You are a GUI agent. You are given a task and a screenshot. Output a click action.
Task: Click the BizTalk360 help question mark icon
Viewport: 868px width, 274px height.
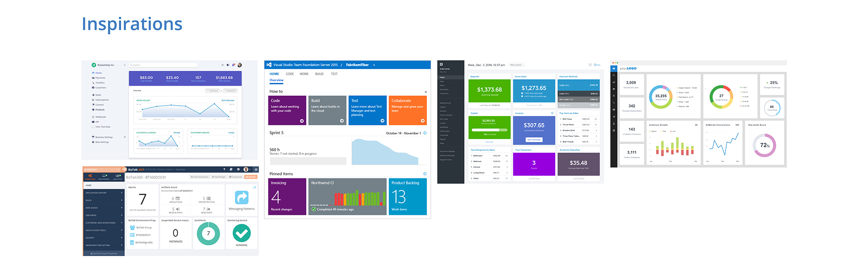(224, 170)
